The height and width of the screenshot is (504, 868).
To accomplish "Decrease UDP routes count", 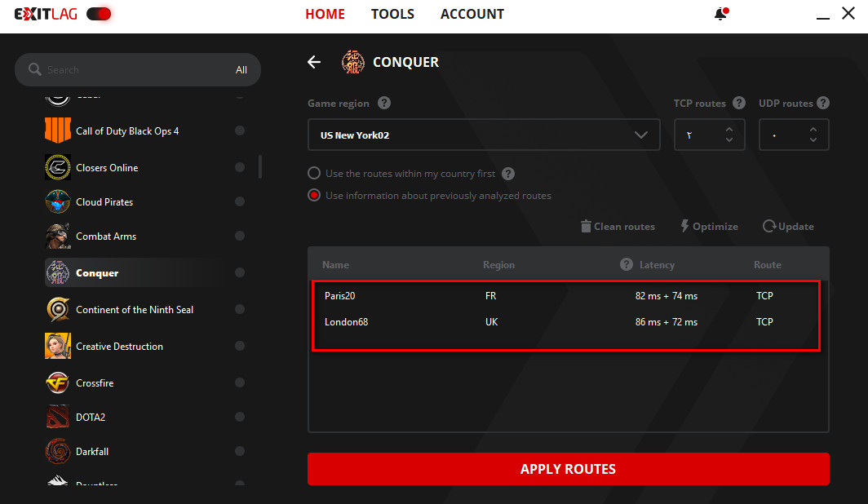I will click(x=813, y=140).
